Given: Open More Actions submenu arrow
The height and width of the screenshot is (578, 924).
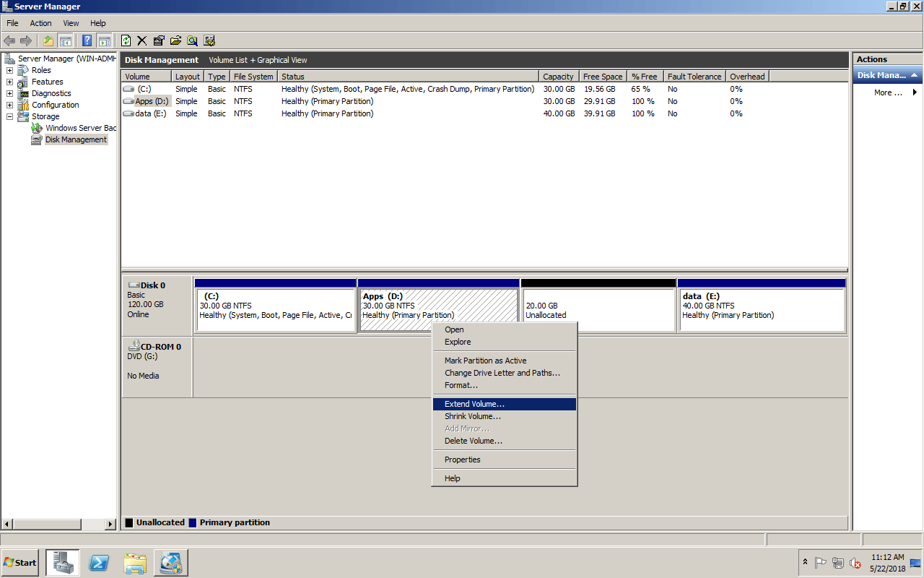Looking at the screenshot, I should [915, 92].
